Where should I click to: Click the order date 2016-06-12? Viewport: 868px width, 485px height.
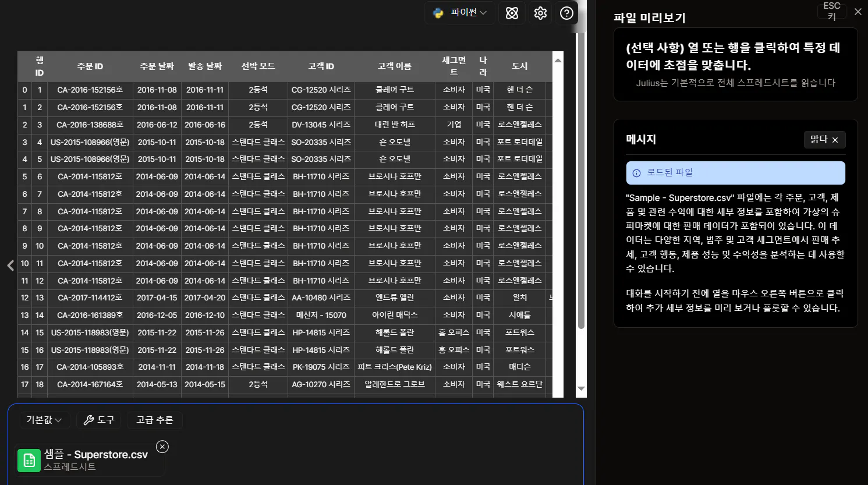(x=157, y=125)
